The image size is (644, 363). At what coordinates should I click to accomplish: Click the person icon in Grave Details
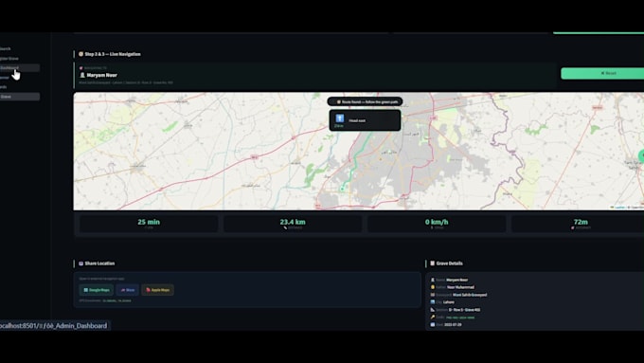point(433,280)
